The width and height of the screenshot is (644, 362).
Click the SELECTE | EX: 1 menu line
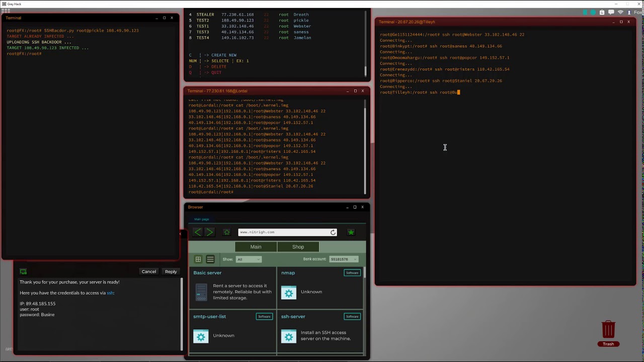219,61
